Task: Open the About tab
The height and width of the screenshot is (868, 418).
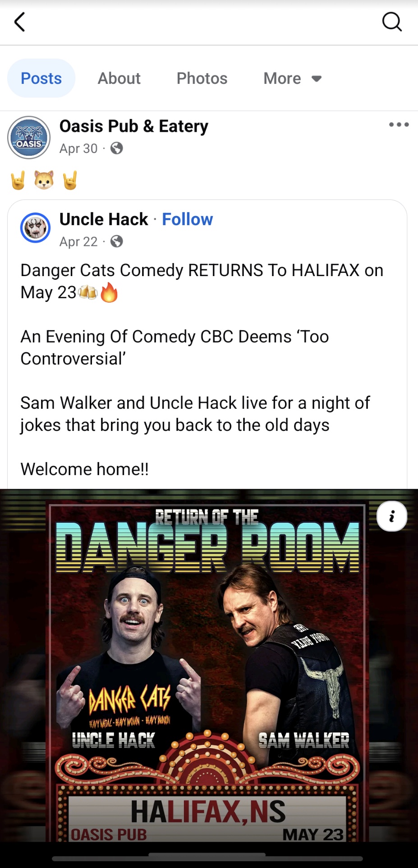Action: 119,78
